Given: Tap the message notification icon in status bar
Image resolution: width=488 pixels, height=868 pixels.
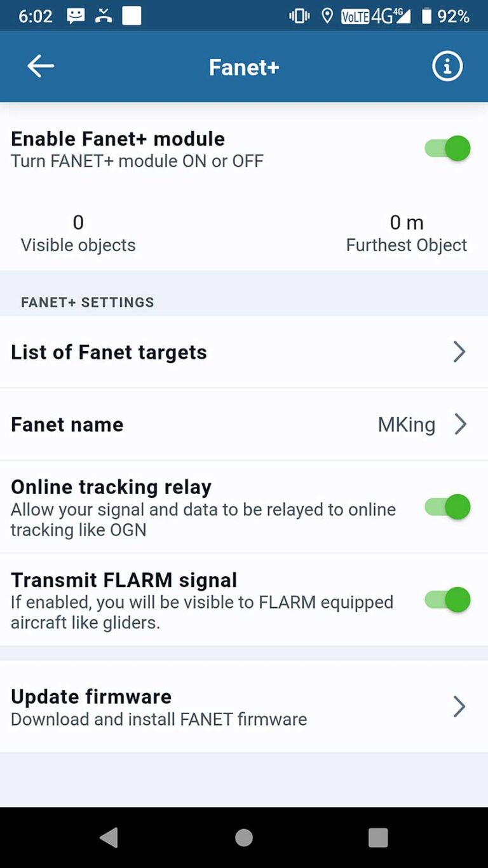Looking at the screenshot, I should [x=76, y=16].
